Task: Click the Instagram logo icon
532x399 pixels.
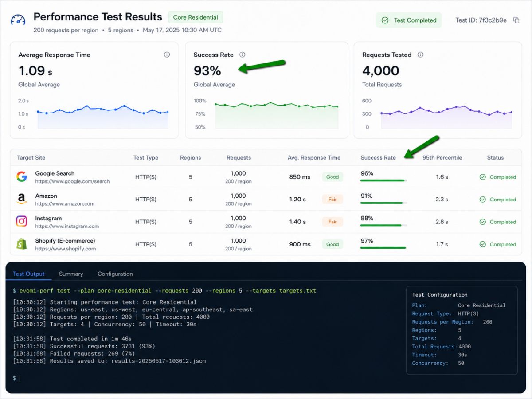Action: pos(21,222)
